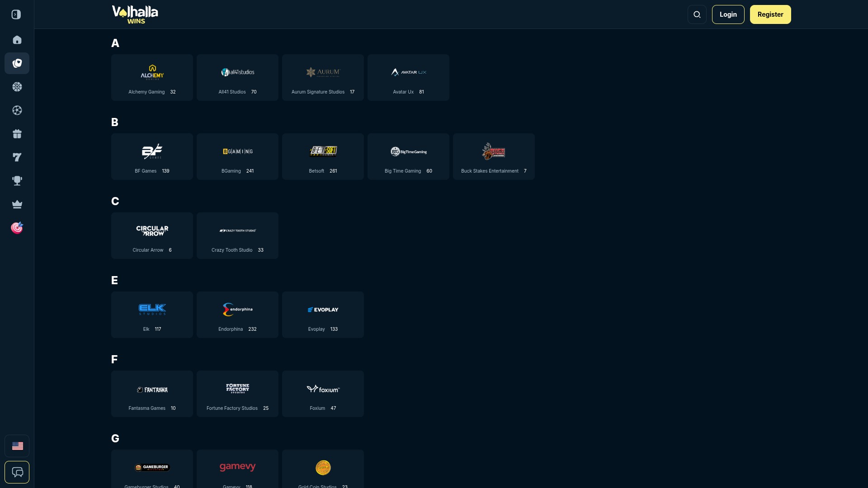Open the Avatar Ux provider card
The height and width of the screenshot is (488, 868).
tap(408, 77)
